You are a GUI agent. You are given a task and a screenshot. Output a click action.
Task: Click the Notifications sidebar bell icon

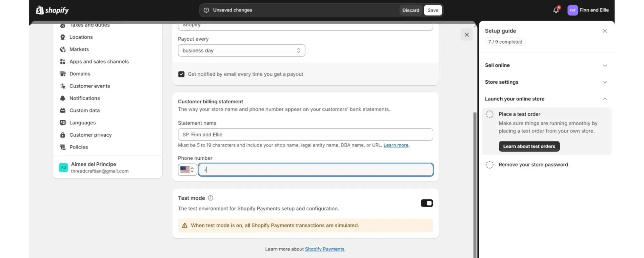pyautogui.click(x=62, y=98)
